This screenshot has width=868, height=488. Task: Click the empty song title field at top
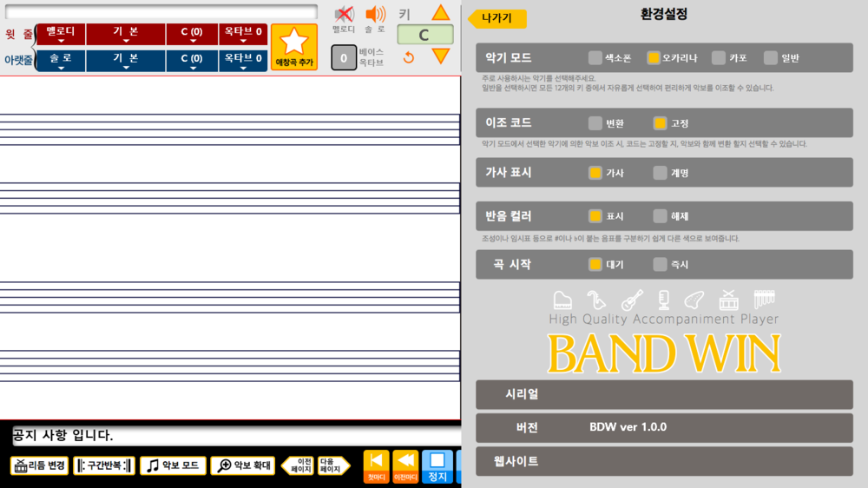pos(161,11)
